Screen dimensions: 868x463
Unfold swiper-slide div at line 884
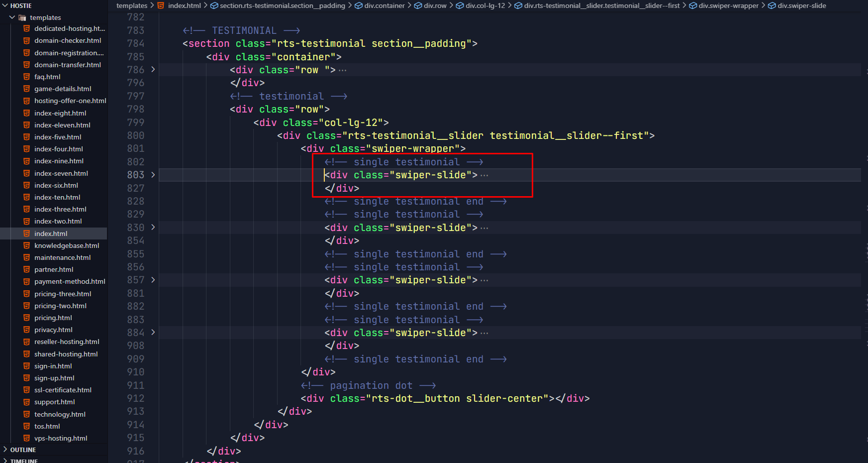153,333
